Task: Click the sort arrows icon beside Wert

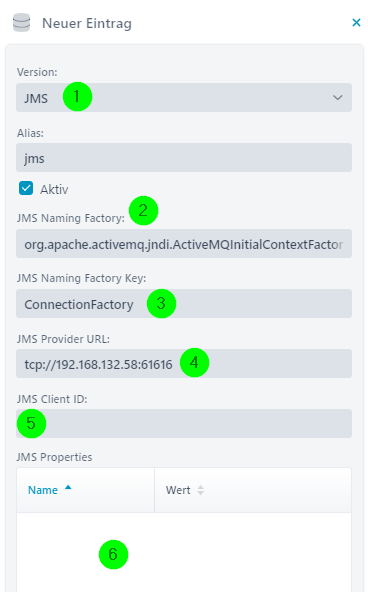Action: coord(200,490)
